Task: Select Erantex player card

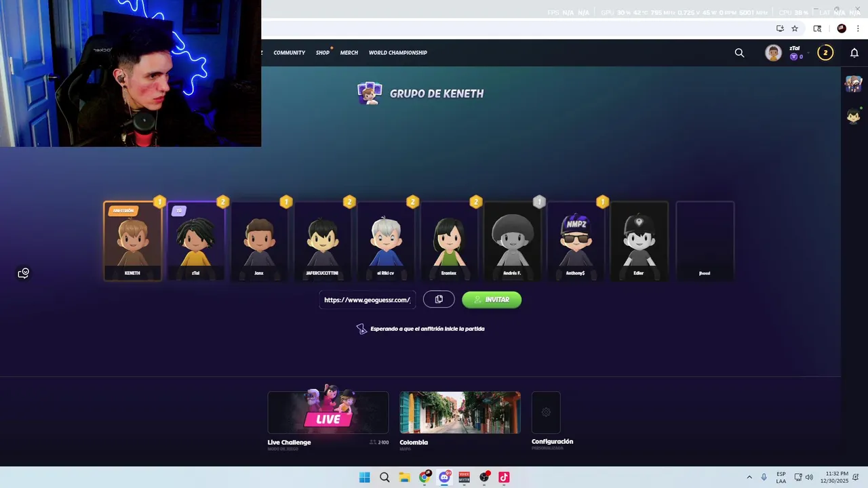Action: click(449, 241)
